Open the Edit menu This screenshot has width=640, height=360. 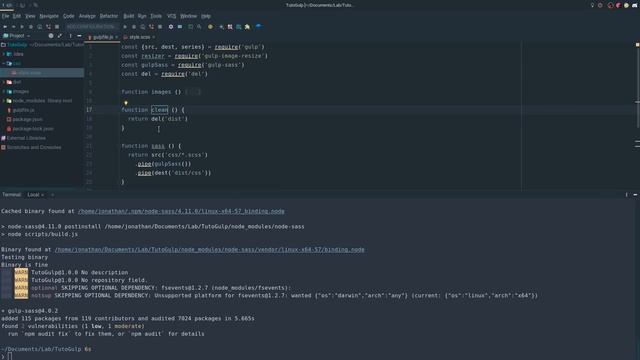point(17,16)
